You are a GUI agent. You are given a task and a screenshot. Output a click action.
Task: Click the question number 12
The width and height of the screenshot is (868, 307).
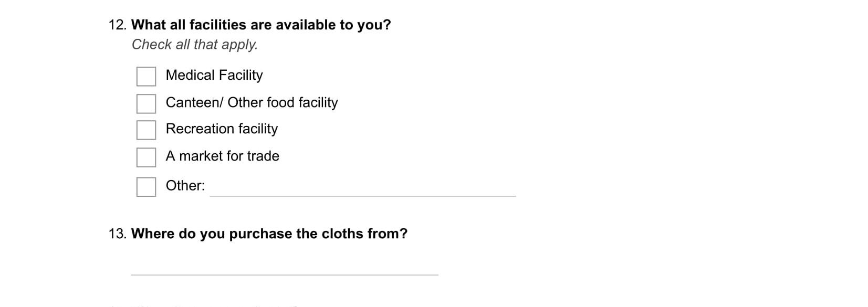pyautogui.click(x=118, y=25)
